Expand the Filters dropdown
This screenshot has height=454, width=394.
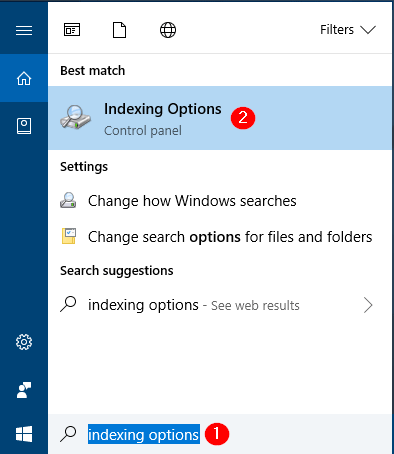pos(348,30)
